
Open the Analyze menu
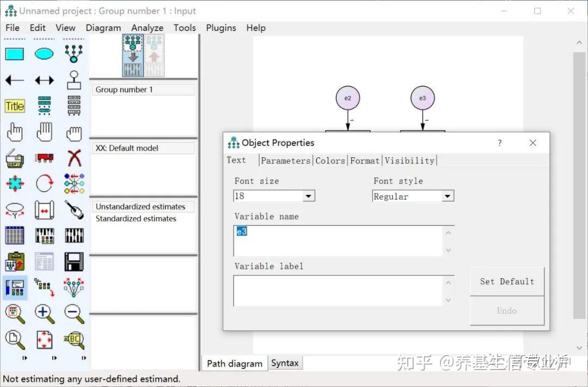[147, 28]
